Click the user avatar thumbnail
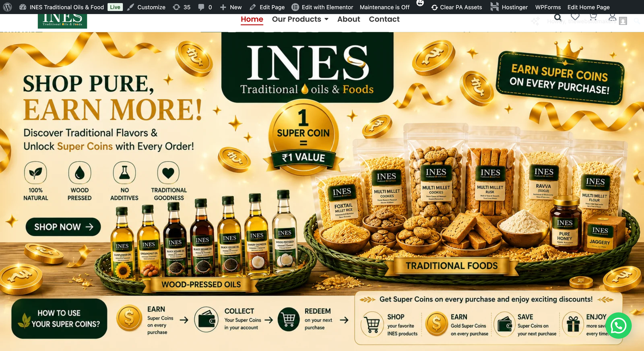The image size is (644, 351). [623, 21]
